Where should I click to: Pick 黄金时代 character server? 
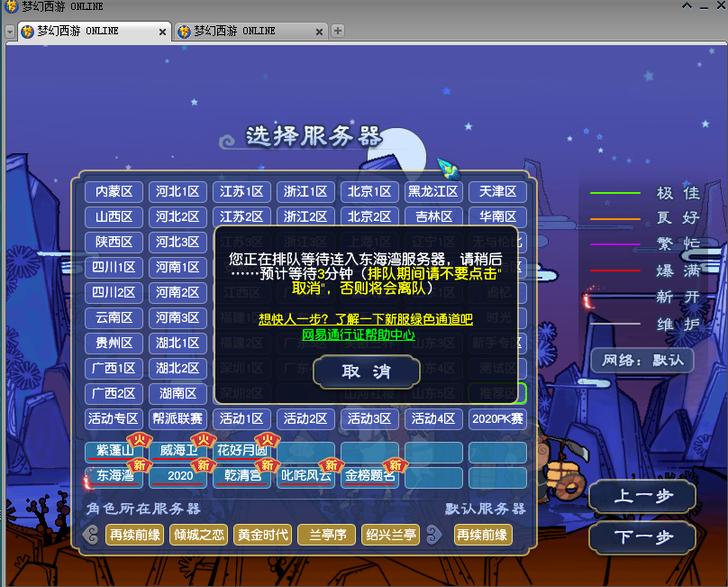(263, 535)
